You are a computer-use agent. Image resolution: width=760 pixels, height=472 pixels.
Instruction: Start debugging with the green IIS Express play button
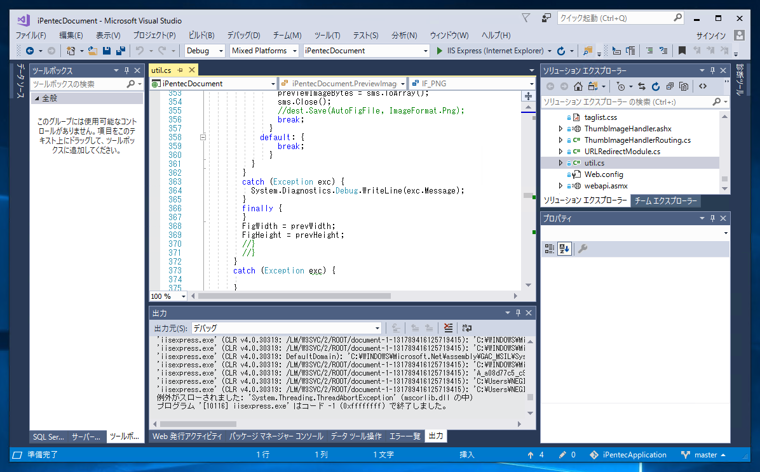coord(440,50)
